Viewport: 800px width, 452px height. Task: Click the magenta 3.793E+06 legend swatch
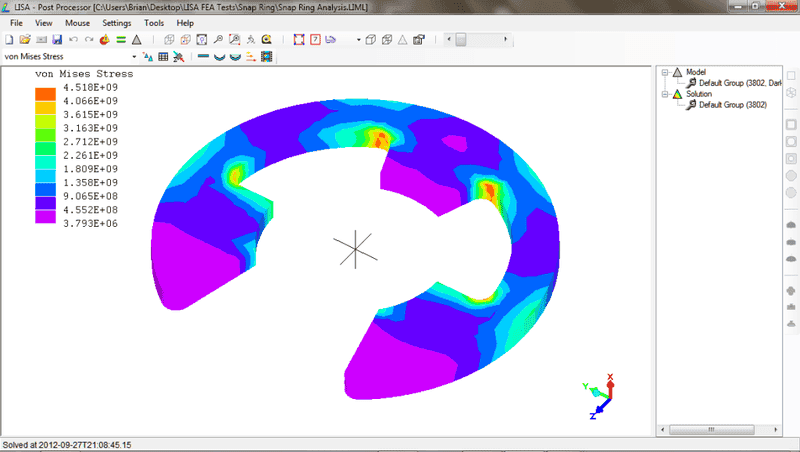(x=45, y=216)
